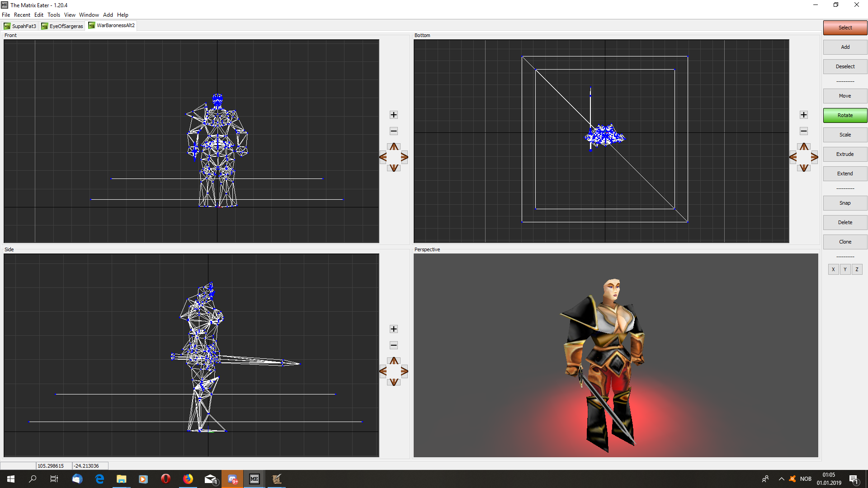This screenshot has height=488, width=868.
Task: Switch to the EyeOfSargeras model tab
Action: [62, 26]
